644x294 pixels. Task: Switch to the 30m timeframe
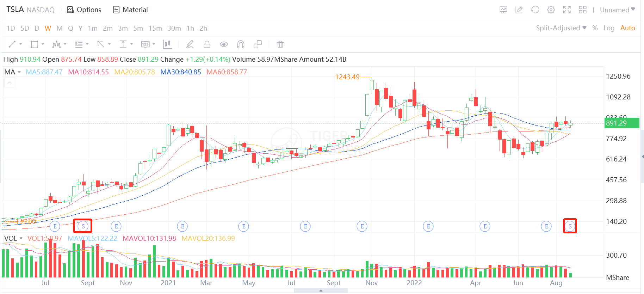[174, 28]
